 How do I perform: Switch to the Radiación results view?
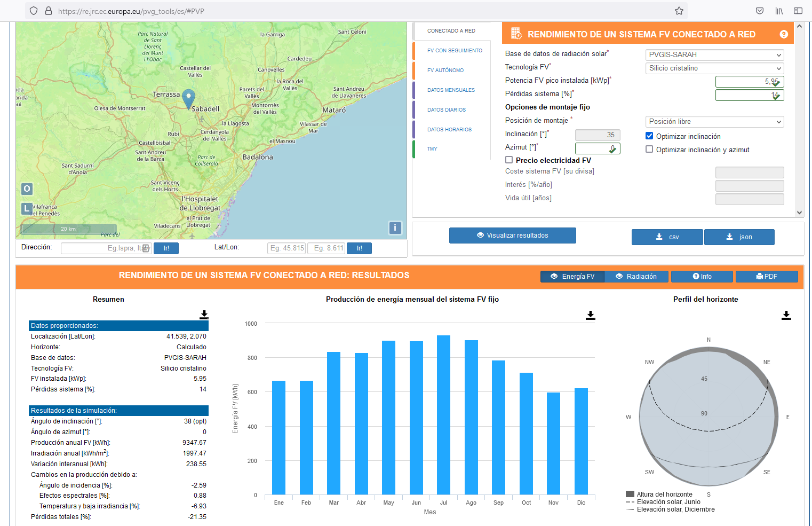(636, 276)
